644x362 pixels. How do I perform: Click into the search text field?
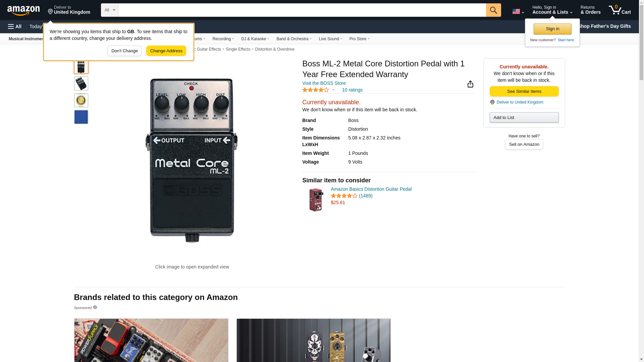302,10
